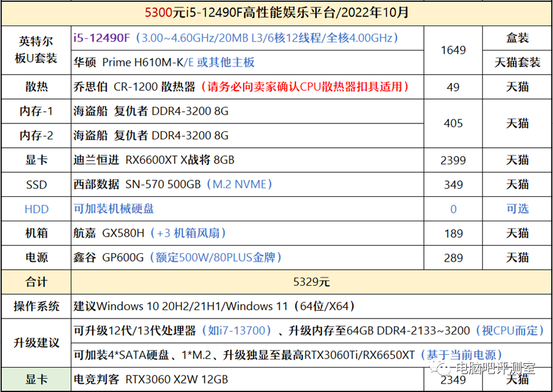
Task: Select the "显卡" label beside RX6600XT
Action: pyautogui.click(x=36, y=160)
